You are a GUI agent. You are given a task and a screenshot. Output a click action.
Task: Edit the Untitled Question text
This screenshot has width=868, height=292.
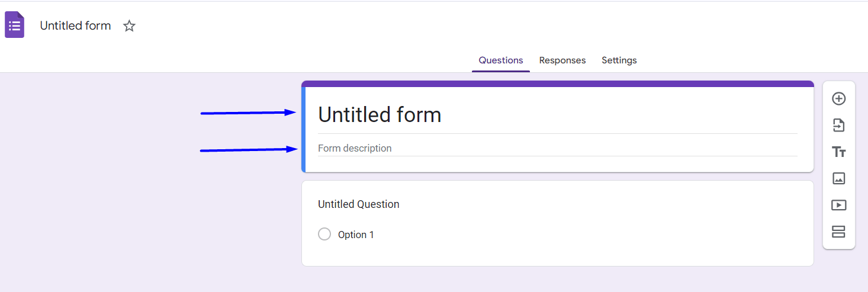coord(359,204)
